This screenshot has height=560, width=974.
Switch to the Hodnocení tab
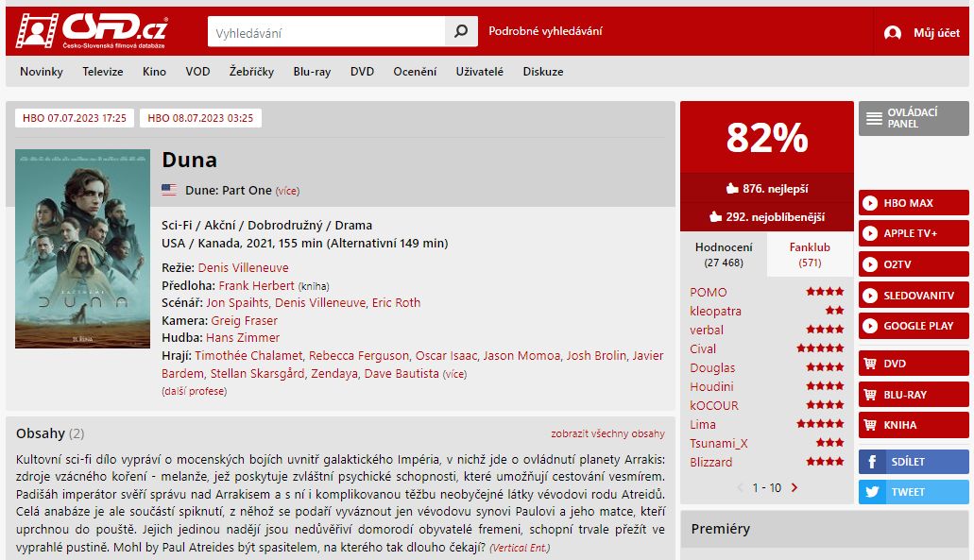pos(724,255)
